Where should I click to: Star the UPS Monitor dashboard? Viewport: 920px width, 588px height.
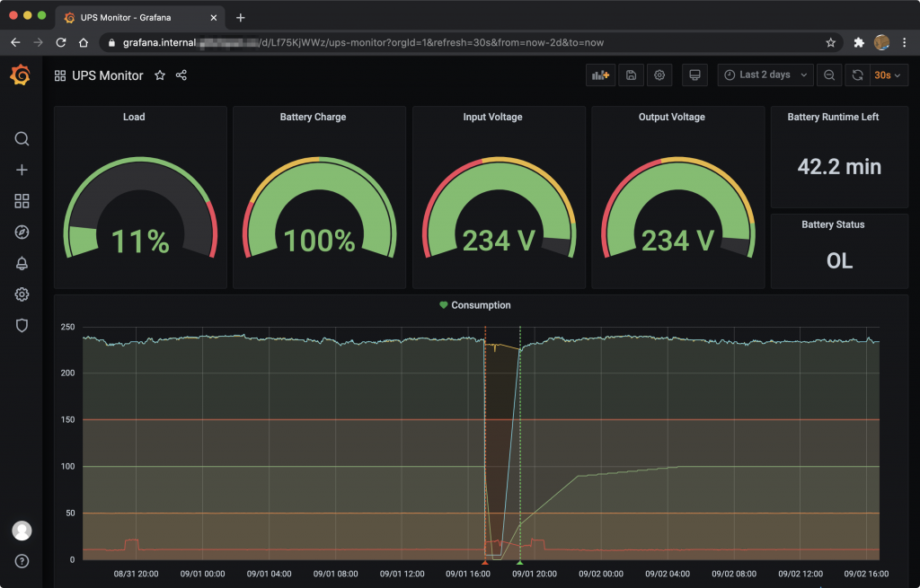160,75
